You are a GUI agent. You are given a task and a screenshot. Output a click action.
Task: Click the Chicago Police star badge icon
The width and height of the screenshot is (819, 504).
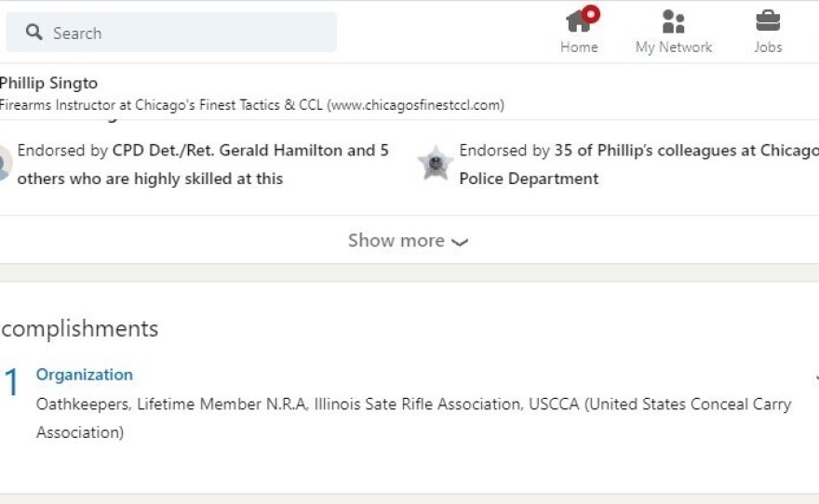pos(435,164)
